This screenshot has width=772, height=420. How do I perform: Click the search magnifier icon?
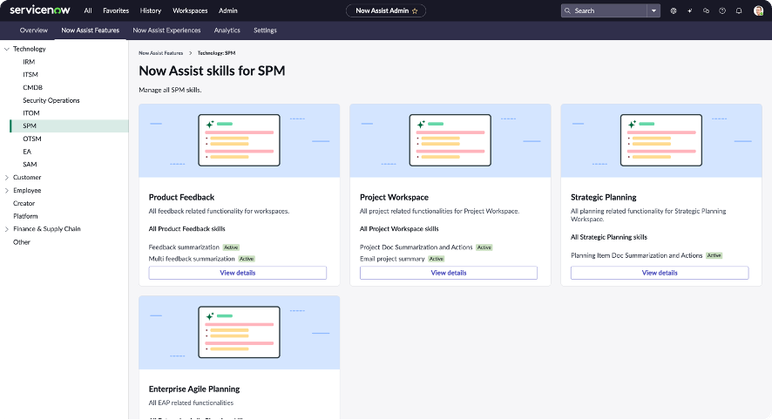point(567,11)
